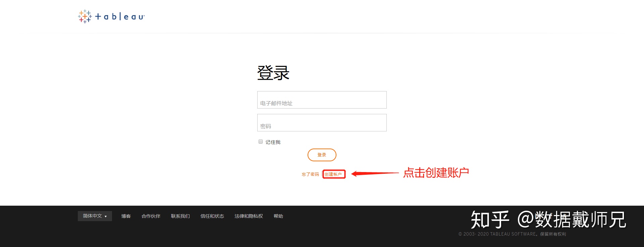Focus the 密码 password input field

322,123
